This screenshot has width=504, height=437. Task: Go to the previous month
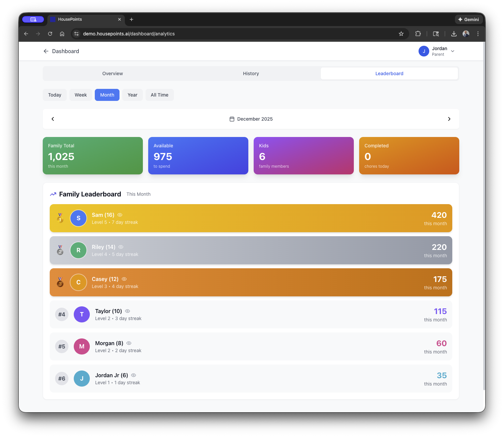(x=53, y=119)
